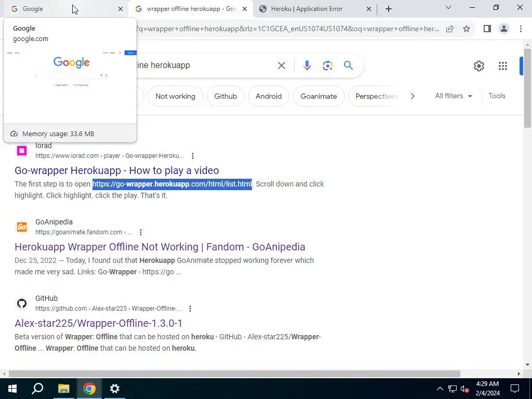The width and height of the screenshot is (532, 399).
Task: Open Google quick settings gear icon
Action: (478, 66)
